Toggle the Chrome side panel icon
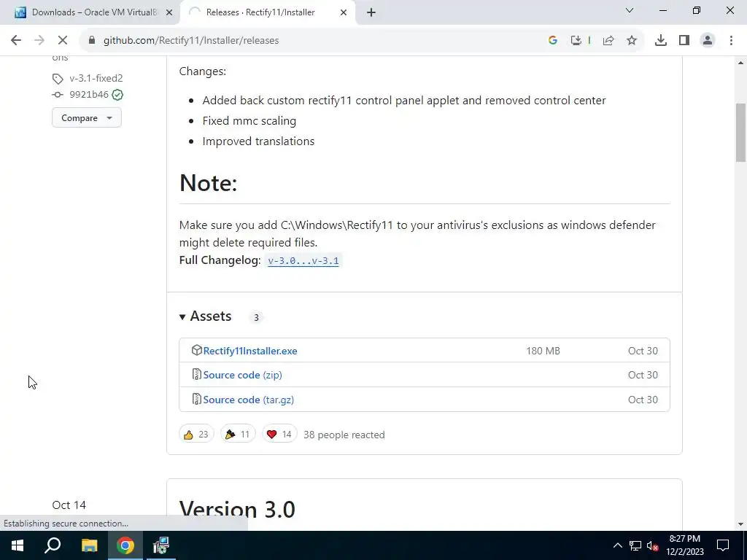The height and width of the screenshot is (560, 747). coord(684,41)
